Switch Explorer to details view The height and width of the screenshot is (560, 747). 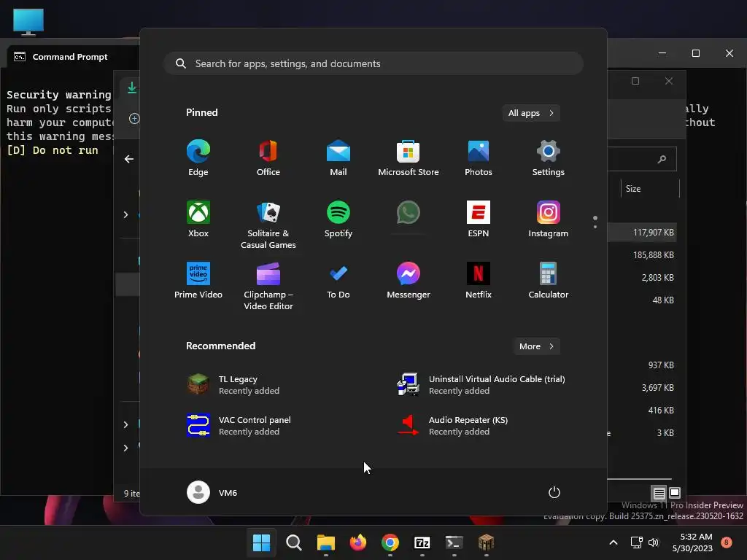(659, 493)
